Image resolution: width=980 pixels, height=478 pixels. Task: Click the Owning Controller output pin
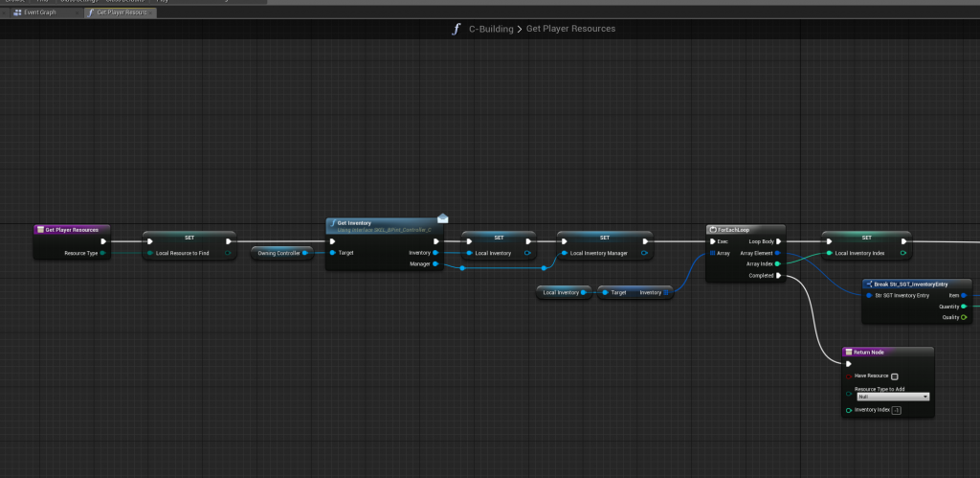305,253
